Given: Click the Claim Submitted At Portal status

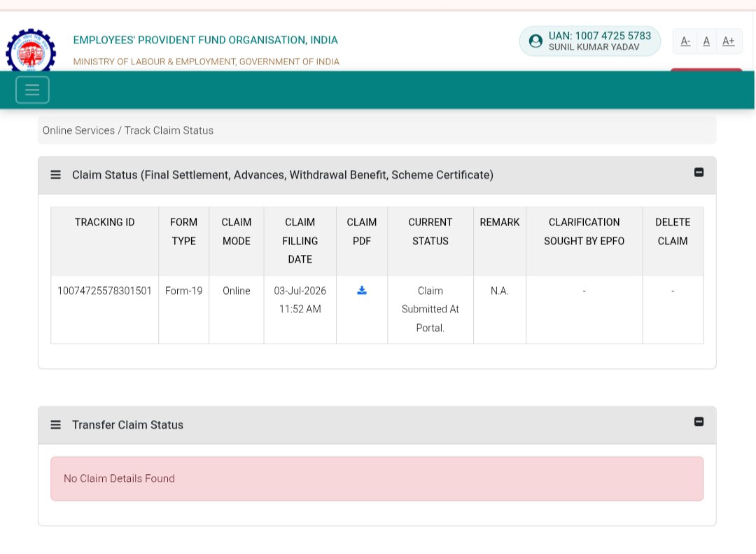Looking at the screenshot, I should tap(430, 310).
